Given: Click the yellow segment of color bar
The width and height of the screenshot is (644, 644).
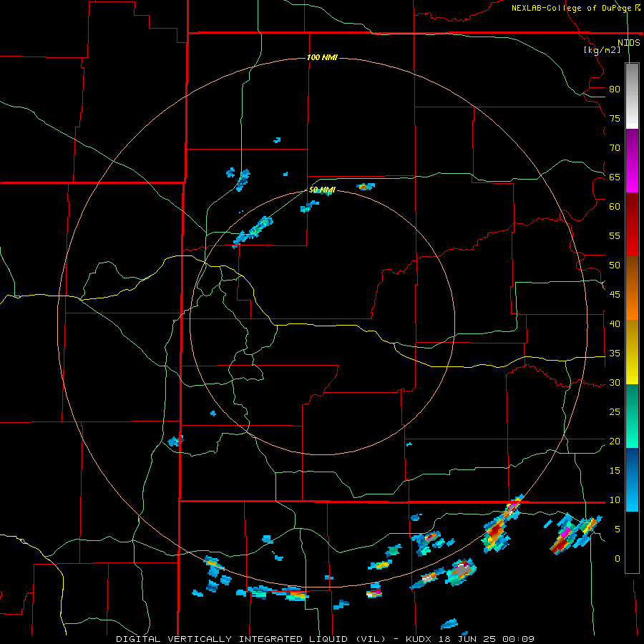Looking at the screenshot, I should tap(632, 352).
